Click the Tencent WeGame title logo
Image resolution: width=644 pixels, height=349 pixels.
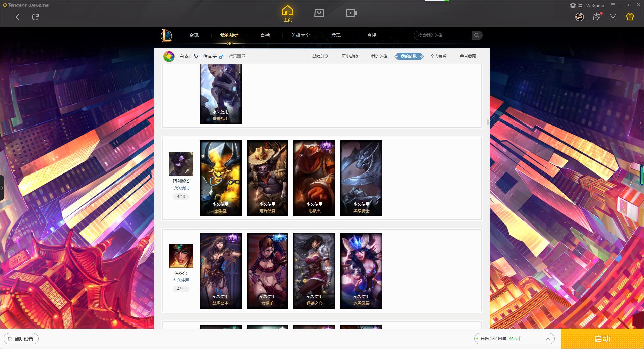(26, 5)
